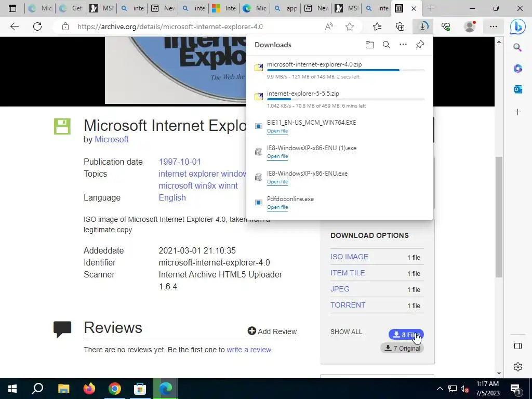Click SHOW ALL downloads
532x399 pixels.
point(346,332)
